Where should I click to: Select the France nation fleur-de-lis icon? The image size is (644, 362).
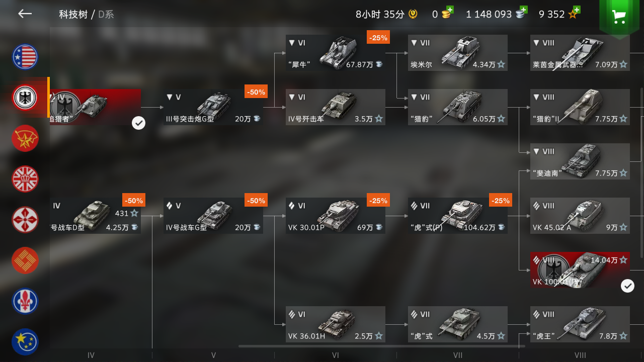coord(25,301)
